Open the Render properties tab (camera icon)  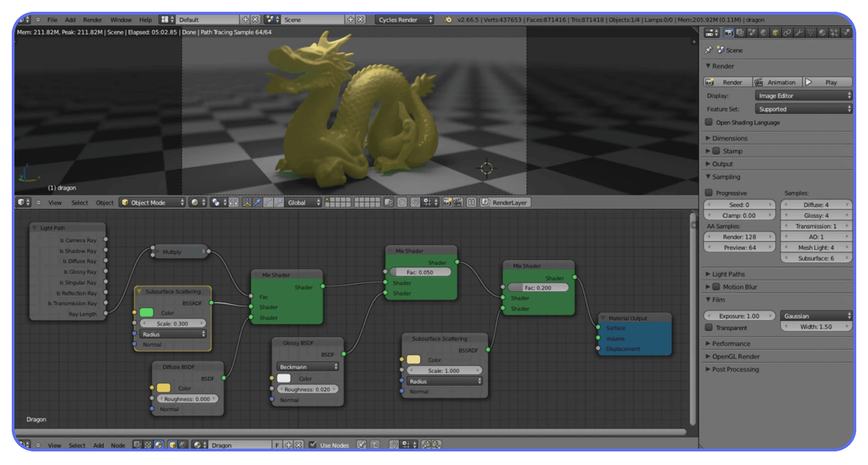coord(729,32)
